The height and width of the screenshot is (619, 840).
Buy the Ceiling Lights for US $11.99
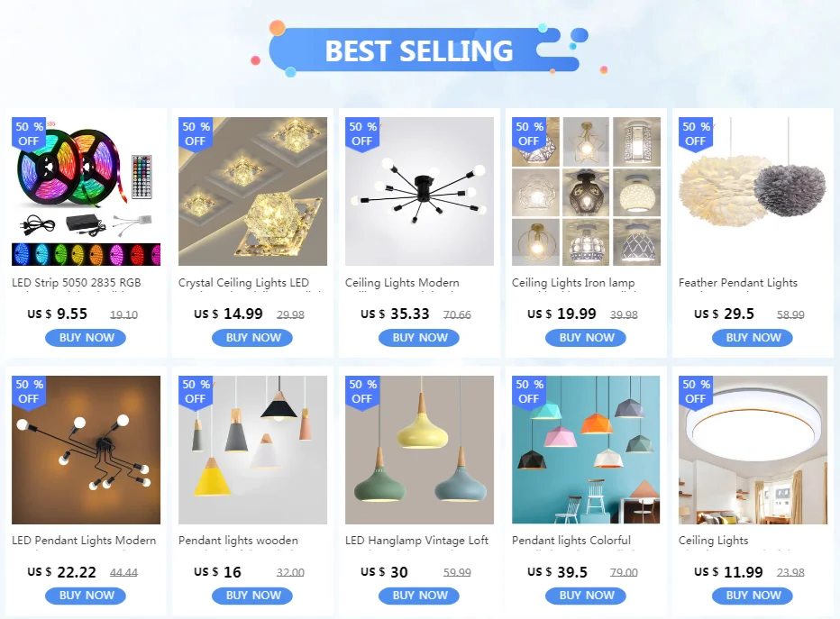[x=753, y=596]
